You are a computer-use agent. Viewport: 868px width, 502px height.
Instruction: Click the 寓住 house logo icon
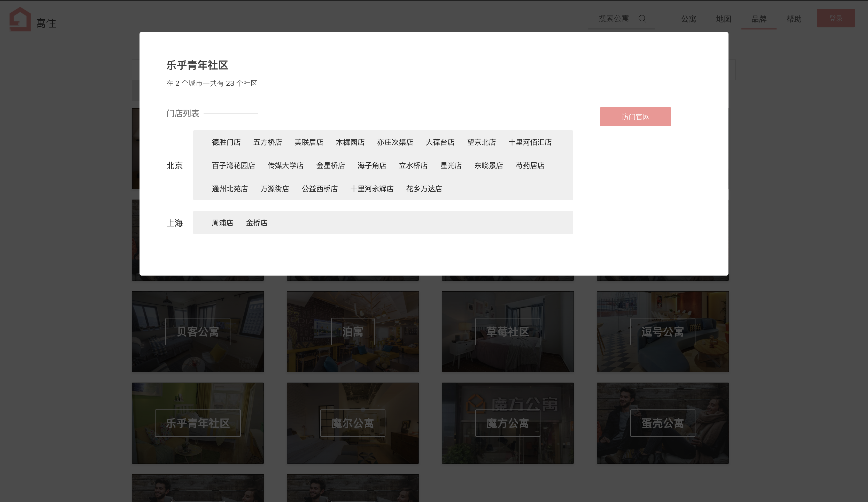pos(20,19)
